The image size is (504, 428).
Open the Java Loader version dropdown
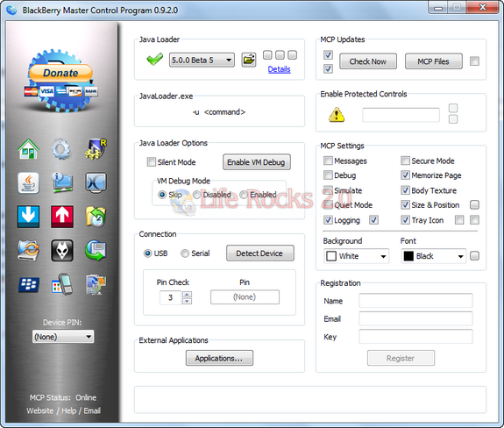point(202,61)
